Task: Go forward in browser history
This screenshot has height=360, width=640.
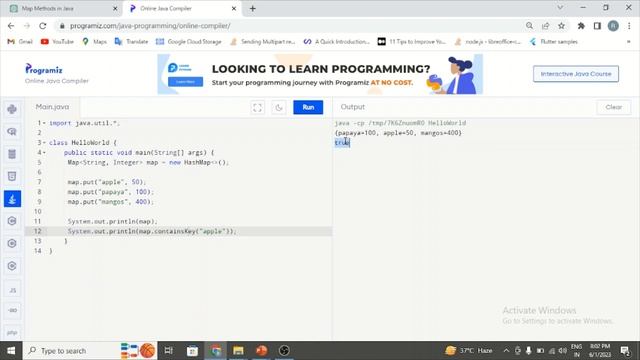Action: [27, 26]
